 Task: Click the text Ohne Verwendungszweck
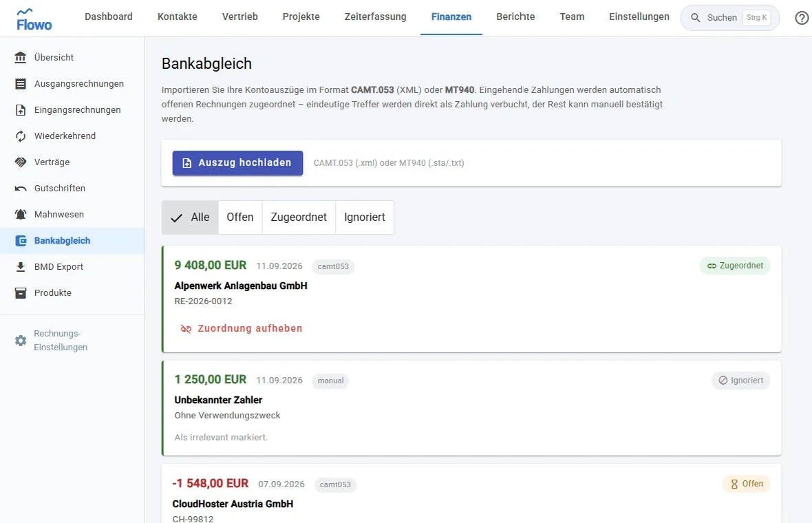227,415
